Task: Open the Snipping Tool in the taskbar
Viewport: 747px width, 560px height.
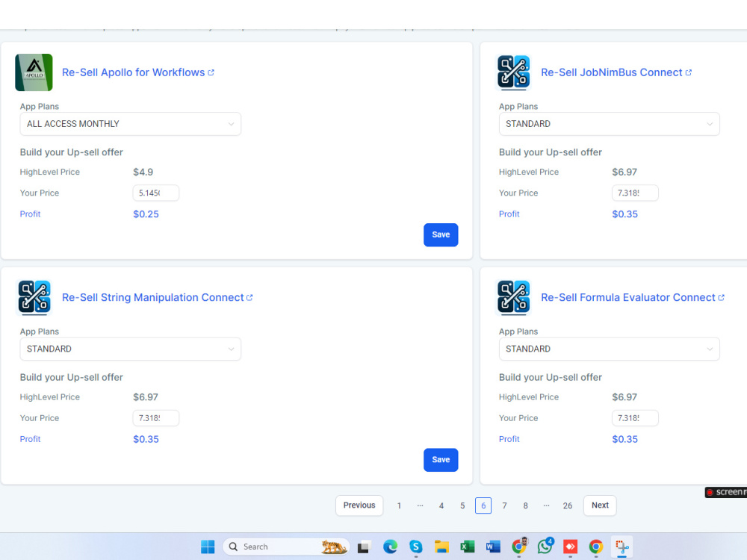Action: click(622, 547)
